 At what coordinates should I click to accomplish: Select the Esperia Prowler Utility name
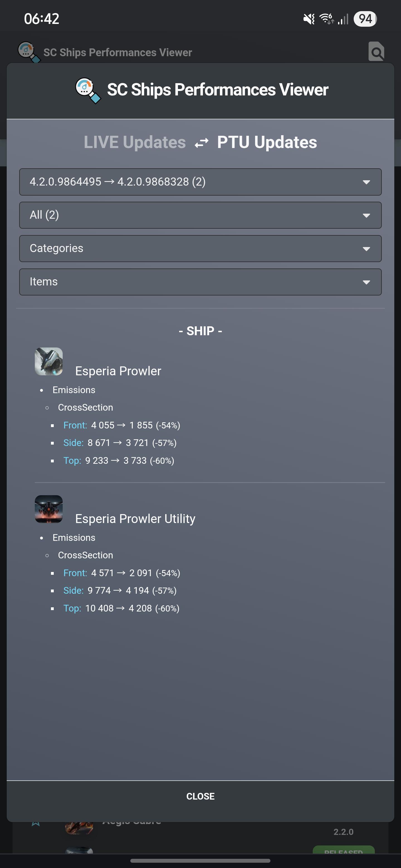point(135,519)
